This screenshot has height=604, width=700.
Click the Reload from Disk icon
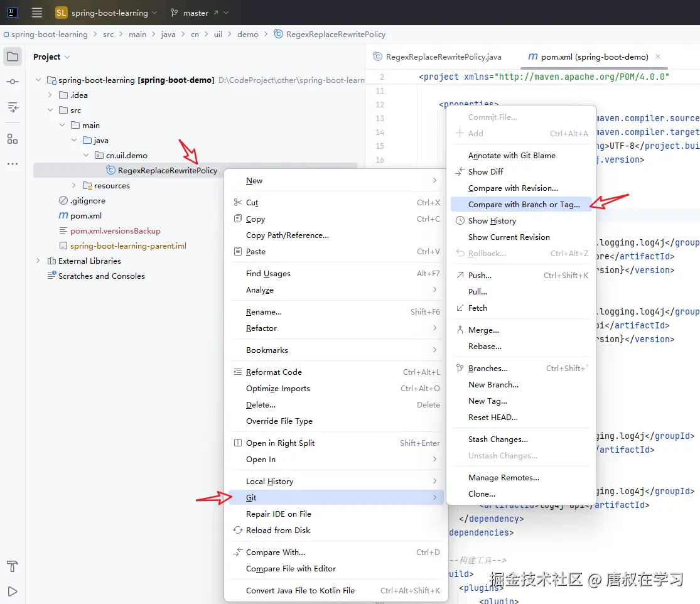tap(238, 530)
